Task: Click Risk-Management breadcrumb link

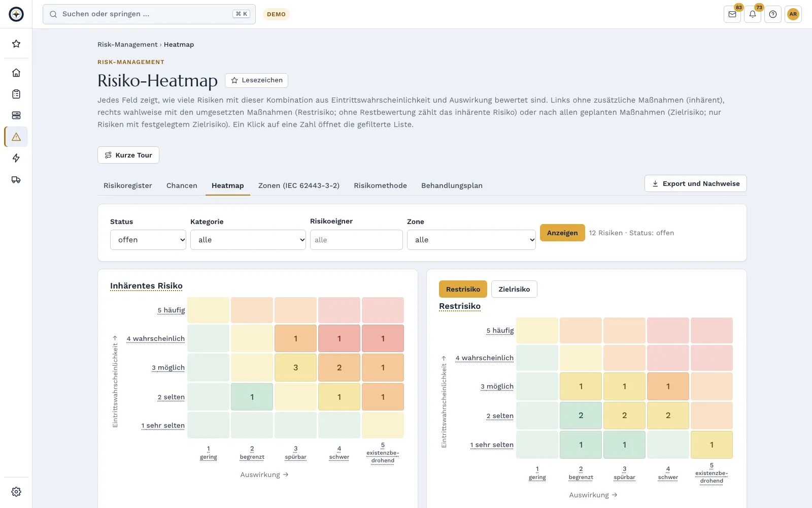Action: [127, 45]
